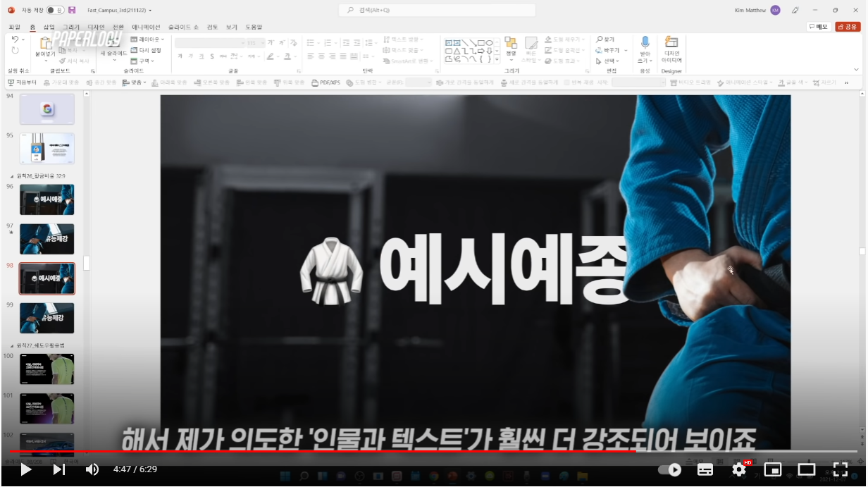Select the rectangle shape in shapes gallery
868x487 pixels.
pyautogui.click(x=480, y=42)
